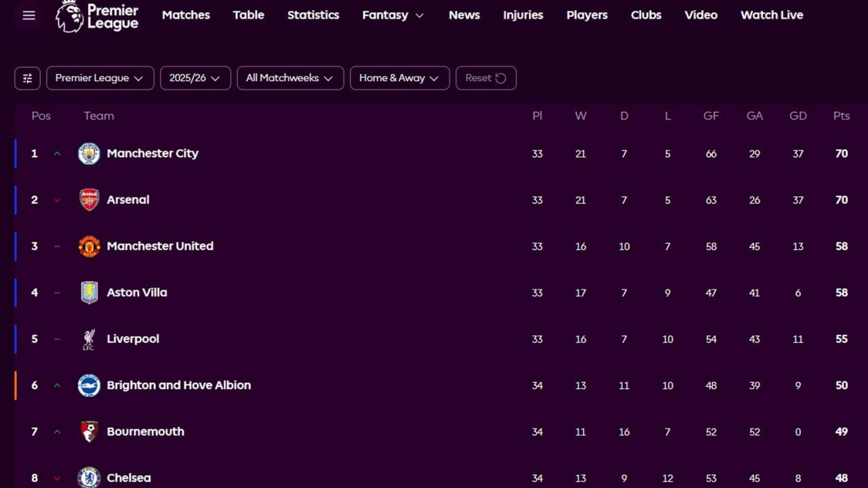Open the Home & Away dropdown
This screenshot has width=868, height=488.
pos(399,78)
